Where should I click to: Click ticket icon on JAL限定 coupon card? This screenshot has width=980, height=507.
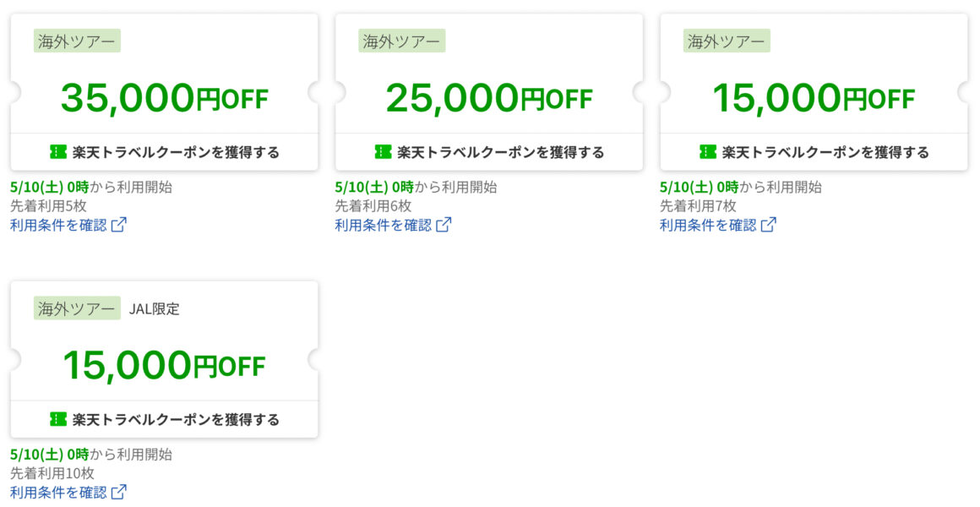click(x=58, y=419)
